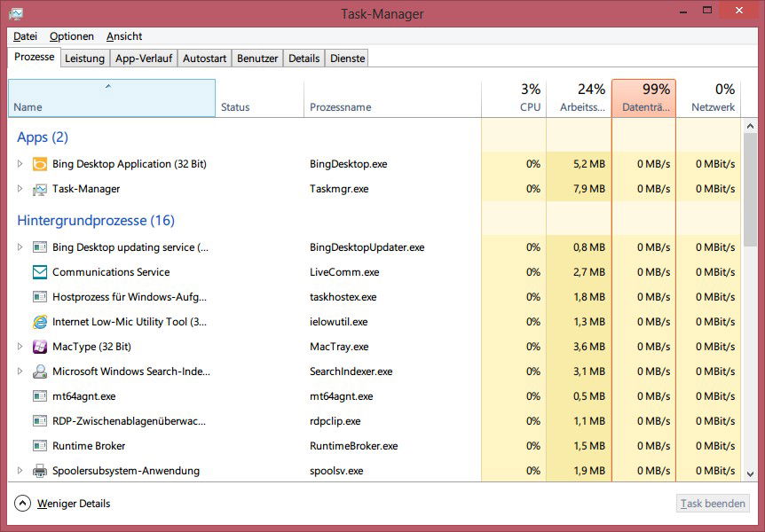Select the Taskmgr.exe process name

339,189
